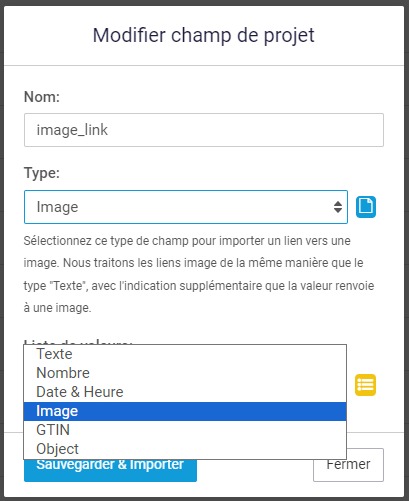Select the highlighted Image option

tap(185, 411)
